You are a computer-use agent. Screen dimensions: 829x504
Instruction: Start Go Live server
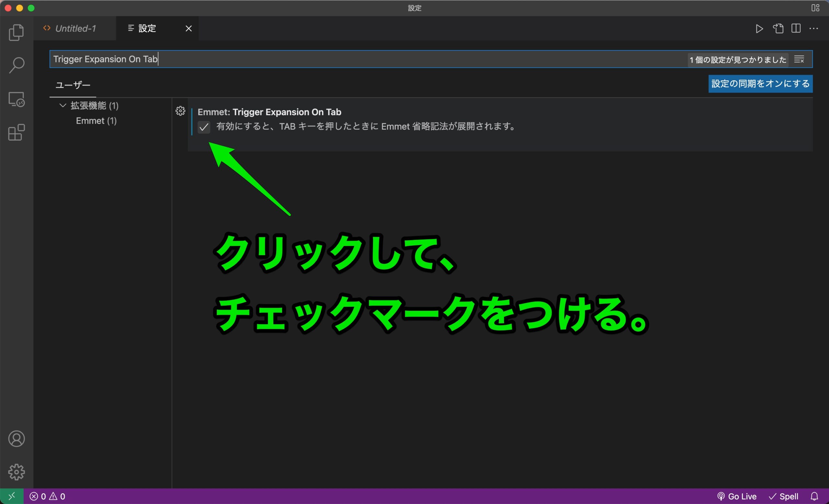(x=736, y=496)
